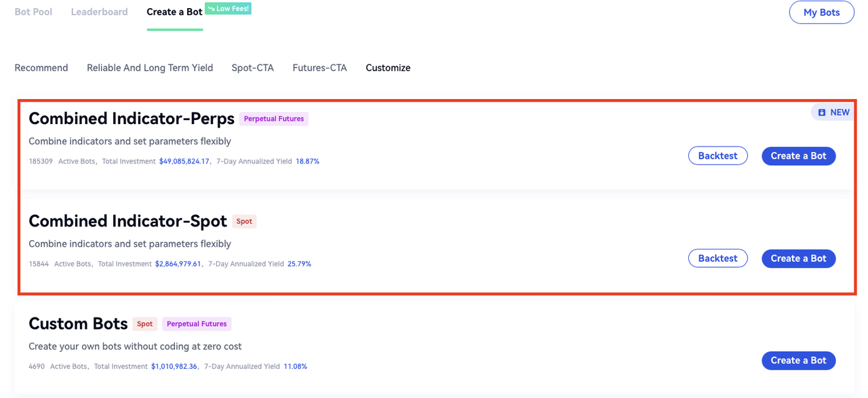Create a Bot for Combined Indicator-Perps

point(798,156)
